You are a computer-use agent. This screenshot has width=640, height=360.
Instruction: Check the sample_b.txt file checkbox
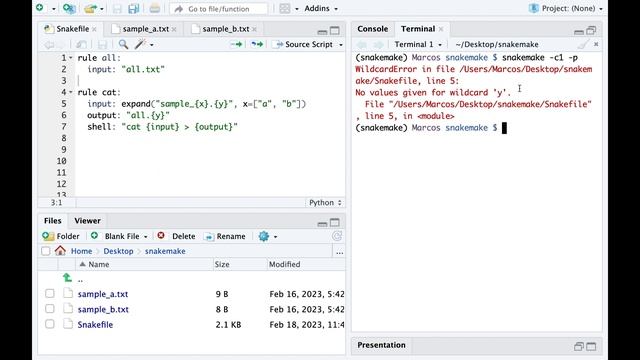pyautogui.click(x=50, y=309)
